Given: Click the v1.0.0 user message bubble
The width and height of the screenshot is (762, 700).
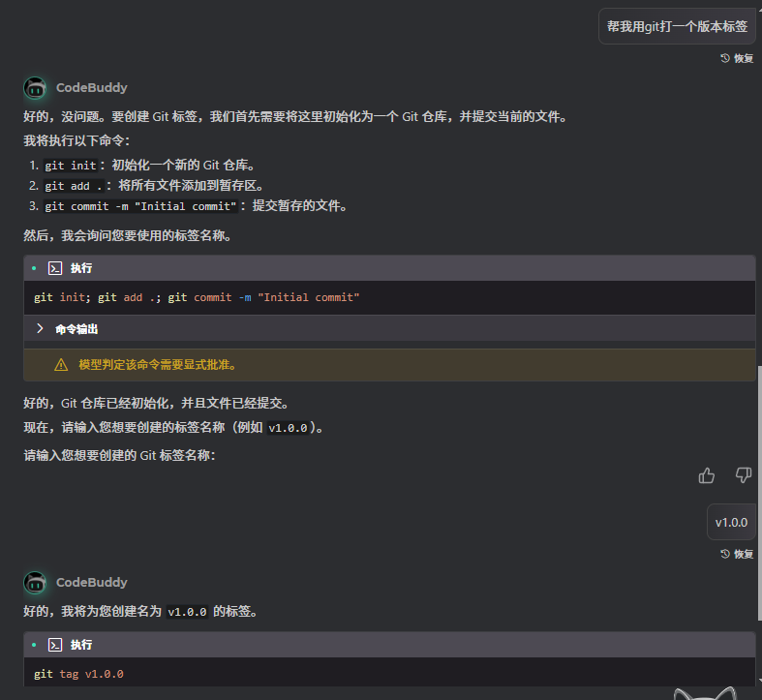Looking at the screenshot, I should tap(731, 523).
